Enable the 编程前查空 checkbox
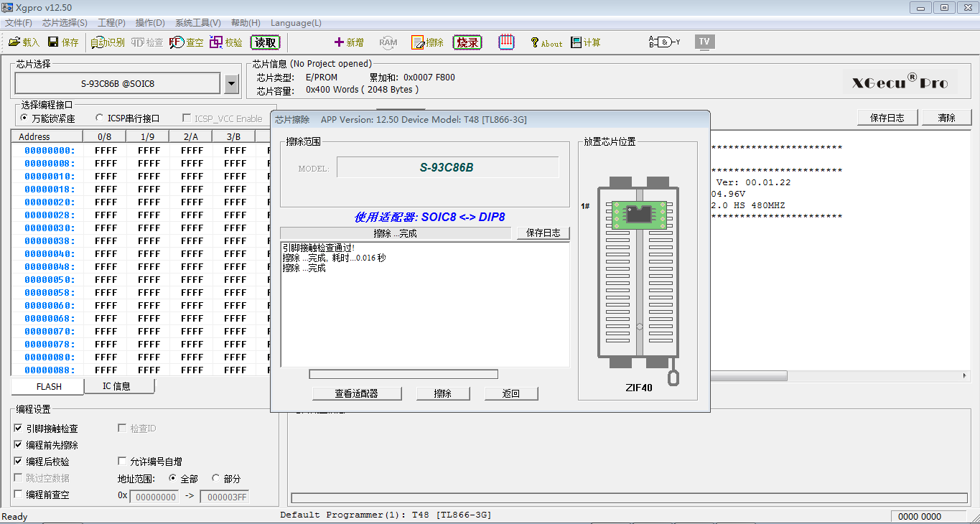This screenshot has width=980, height=524. [19, 495]
